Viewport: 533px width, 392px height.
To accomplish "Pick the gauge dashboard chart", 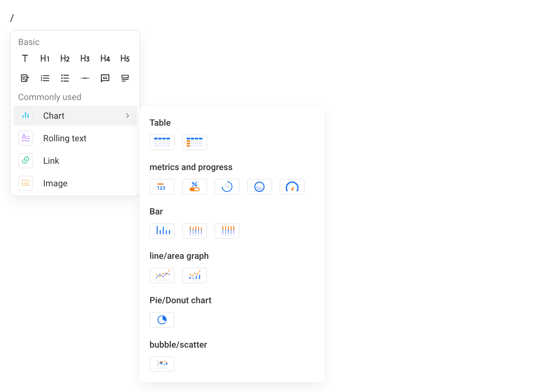I will (x=292, y=187).
